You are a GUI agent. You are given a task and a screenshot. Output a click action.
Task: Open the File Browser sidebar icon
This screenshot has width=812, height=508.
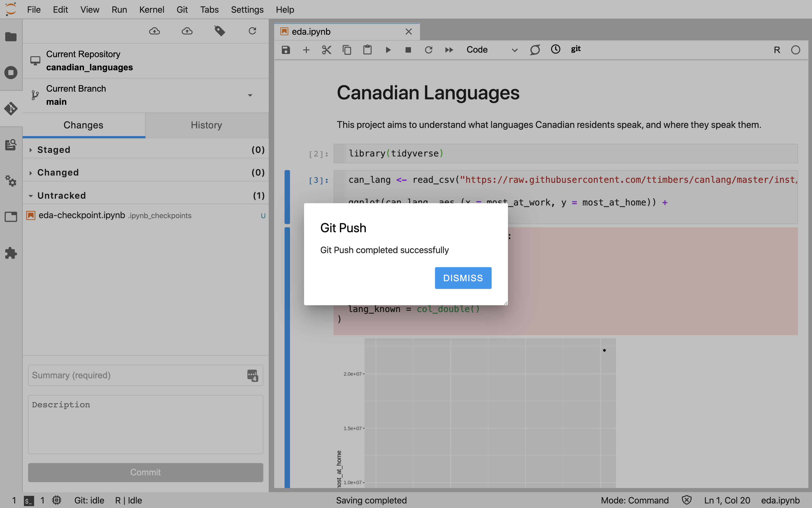11,37
